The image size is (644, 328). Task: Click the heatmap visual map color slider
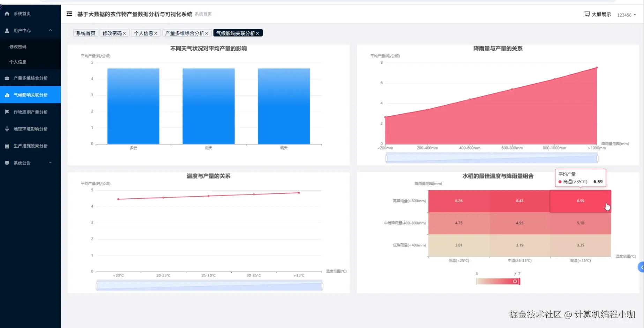coord(498,281)
